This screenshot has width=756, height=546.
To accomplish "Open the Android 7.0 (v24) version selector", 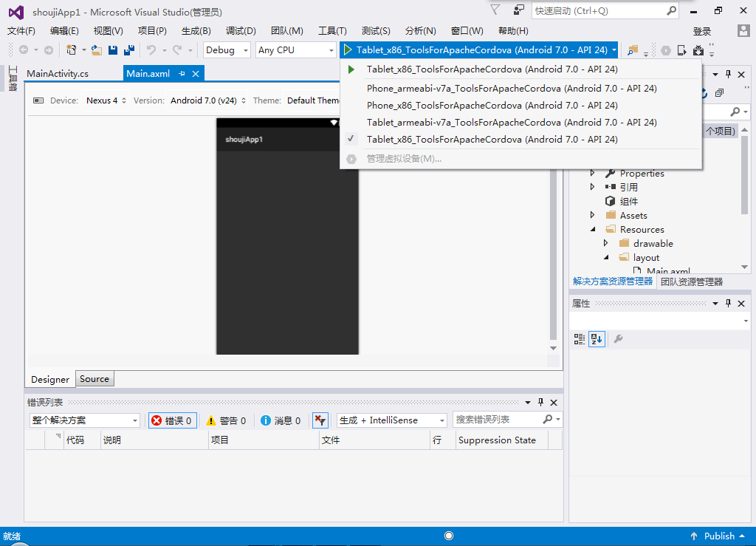I will pyautogui.click(x=207, y=100).
